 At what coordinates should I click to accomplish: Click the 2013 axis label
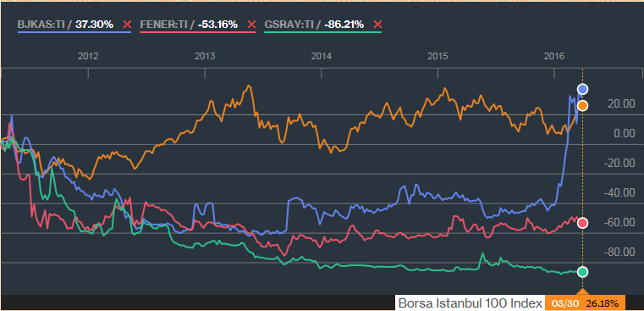pos(205,56)
